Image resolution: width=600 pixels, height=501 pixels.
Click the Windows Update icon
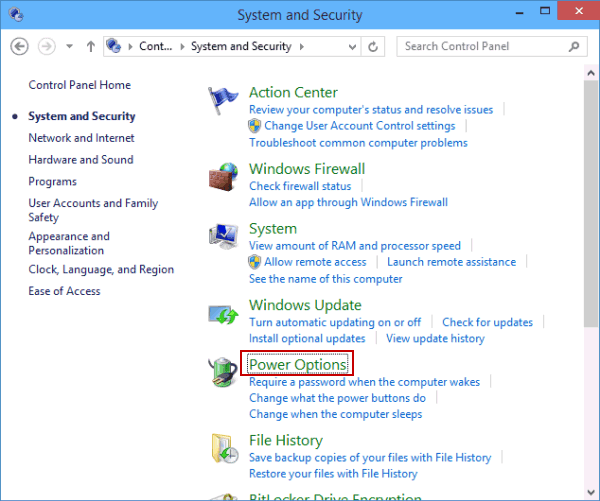pyautogui.click(x=223, y=313)
